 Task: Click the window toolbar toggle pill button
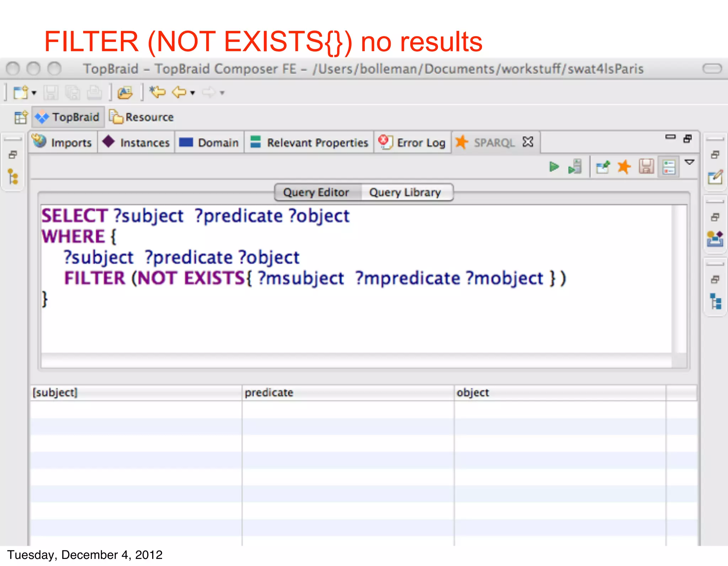tap(712, 68)
